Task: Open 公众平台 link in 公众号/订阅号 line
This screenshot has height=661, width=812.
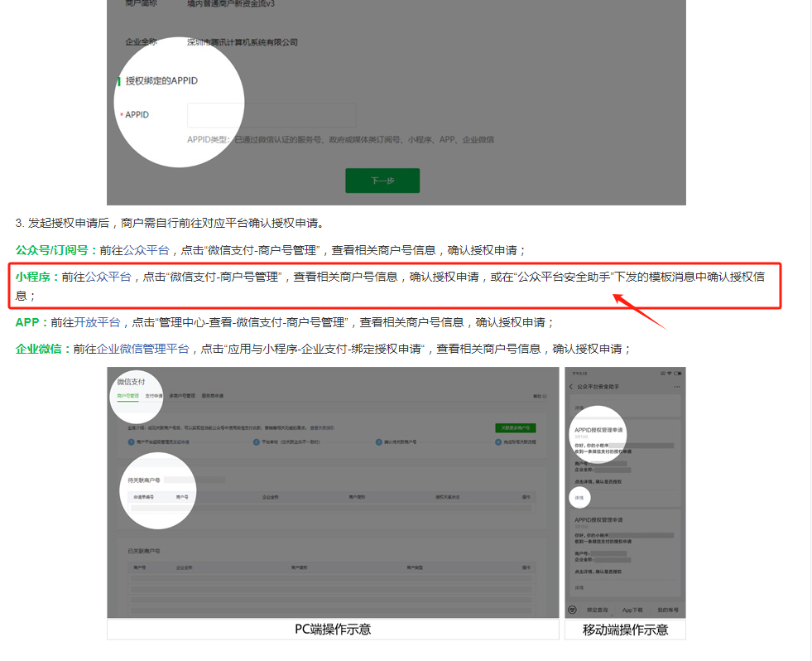Action: coord(146,250)
